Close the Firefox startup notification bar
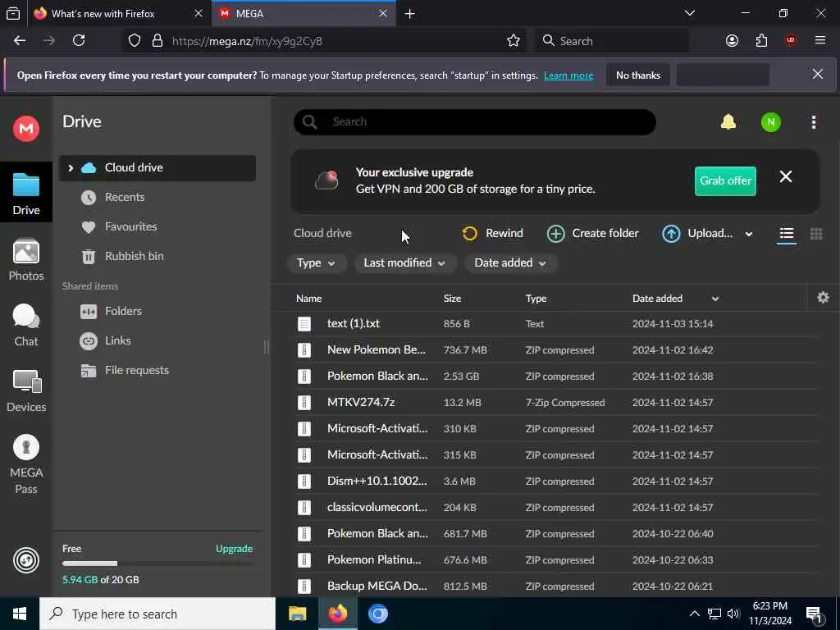Image resolution: width=840 pixels, height=630 pixels. (817, 74)
